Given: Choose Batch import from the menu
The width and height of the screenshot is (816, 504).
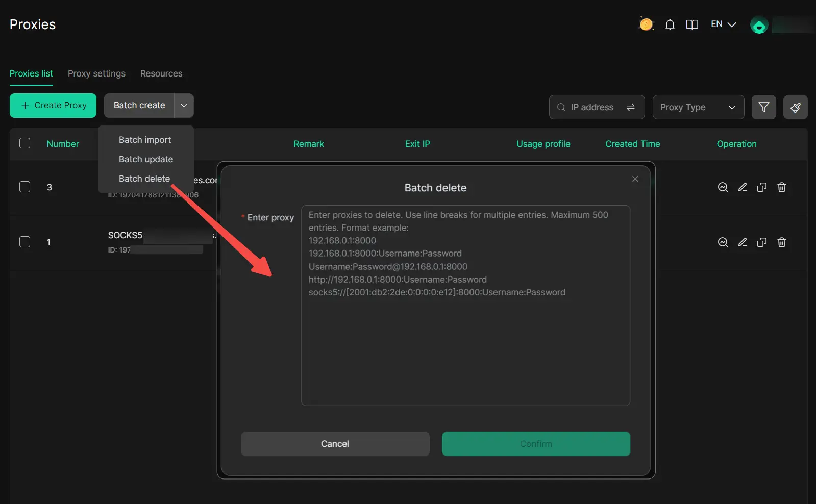Looking at the screenshot, I should (145, 140).
